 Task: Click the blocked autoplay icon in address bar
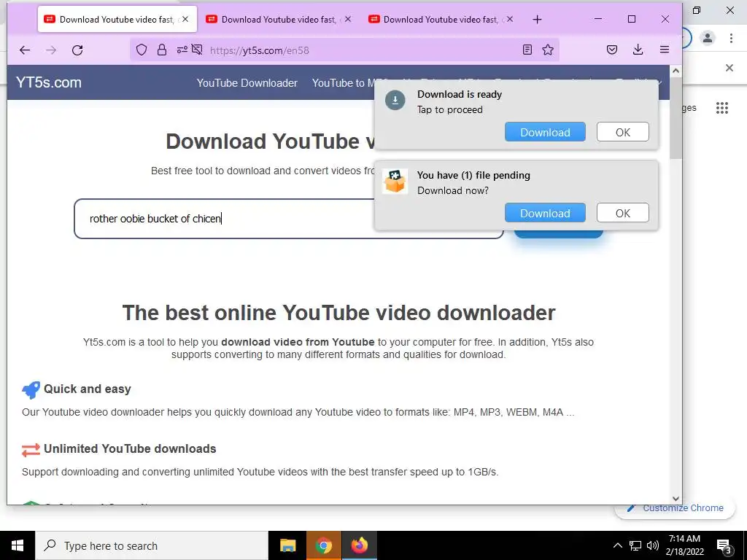pyautogui.click(x=197, y=50)
